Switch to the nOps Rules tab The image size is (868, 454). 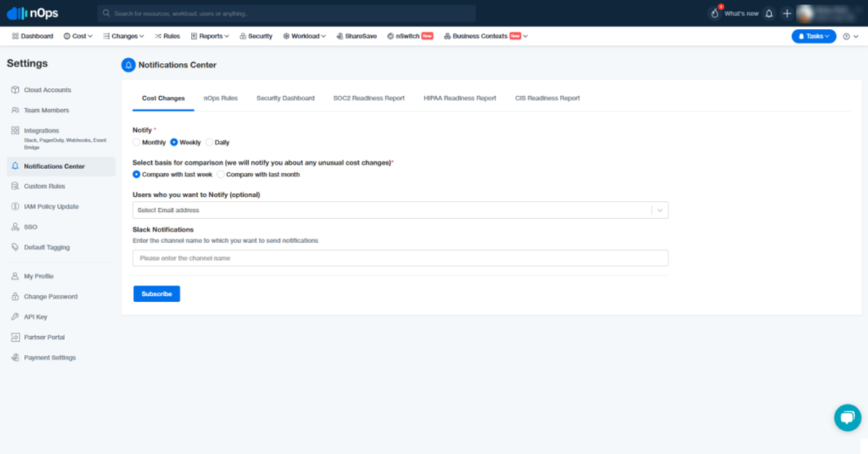pos(221,98)
